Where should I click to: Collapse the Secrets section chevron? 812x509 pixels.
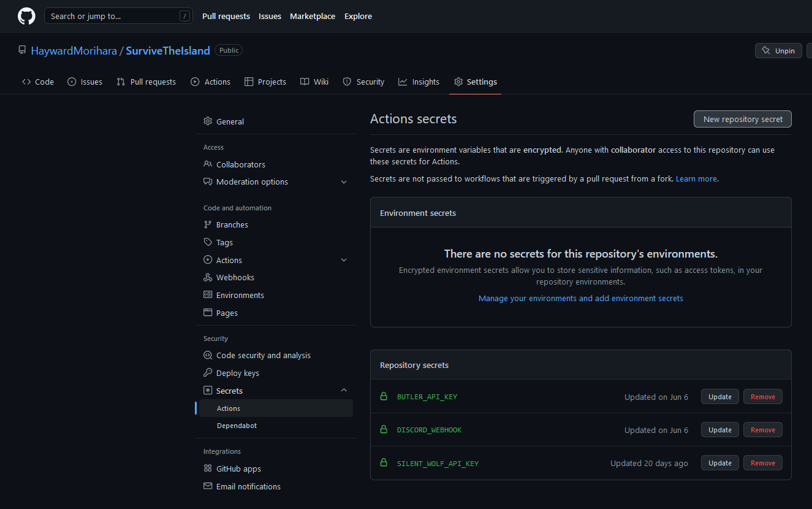click(x=344, y=390)
